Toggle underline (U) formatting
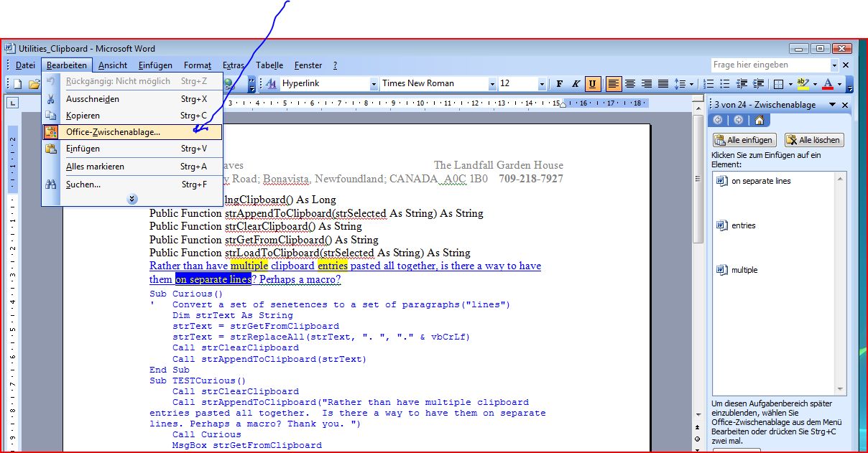 [x=593, y=84]
